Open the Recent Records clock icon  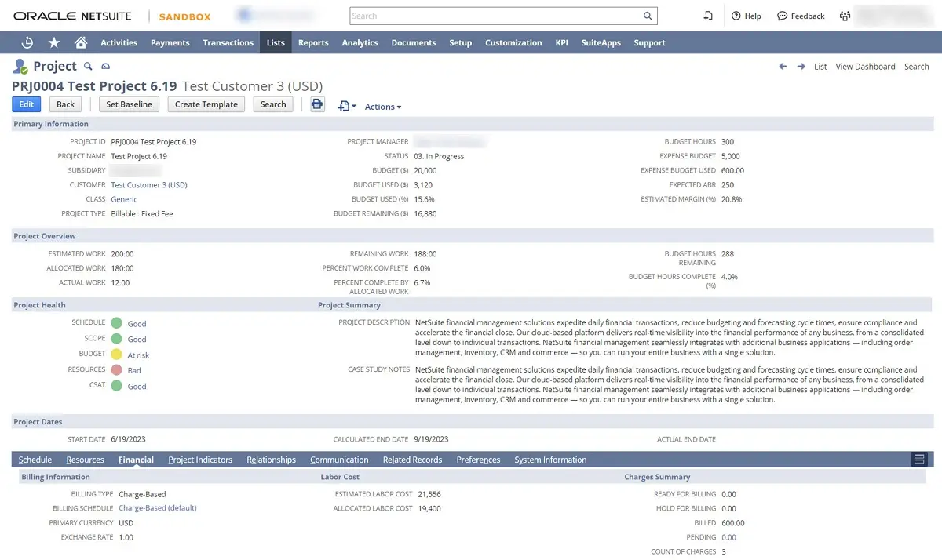point(27,42)
